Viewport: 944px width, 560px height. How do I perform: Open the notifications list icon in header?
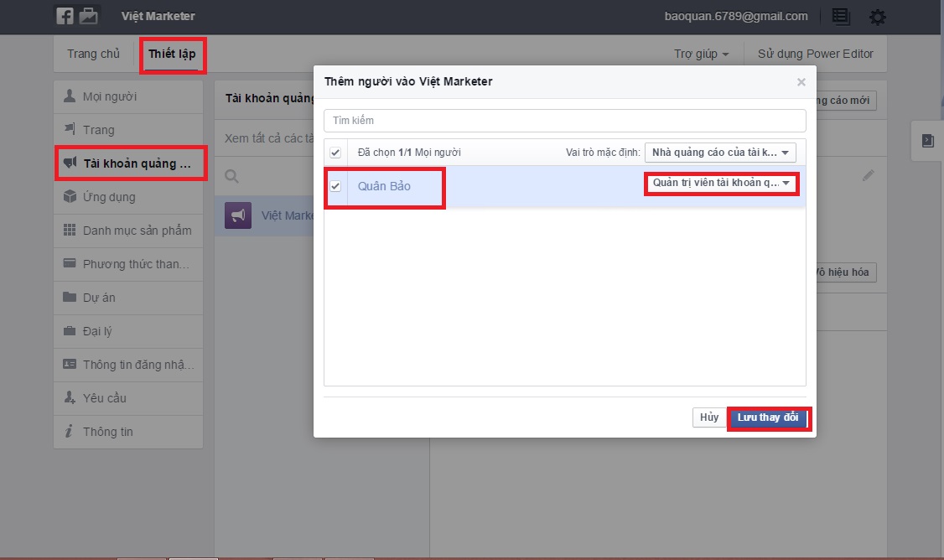840,16
